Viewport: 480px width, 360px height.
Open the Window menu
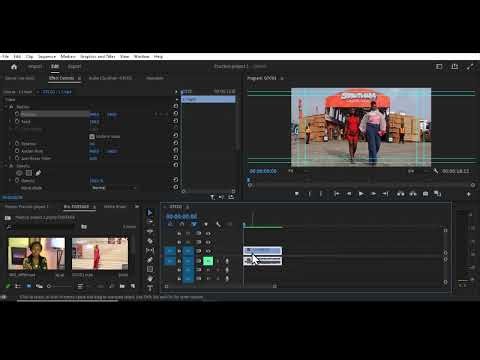(141, 57)
